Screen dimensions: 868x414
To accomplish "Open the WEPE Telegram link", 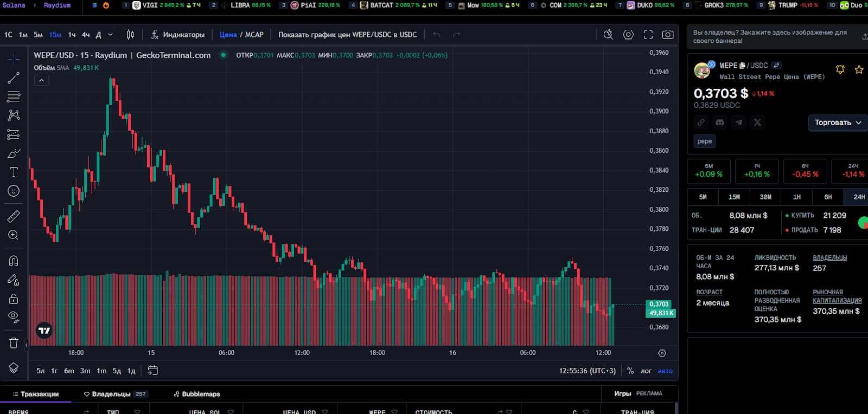I will click(739, 122).
